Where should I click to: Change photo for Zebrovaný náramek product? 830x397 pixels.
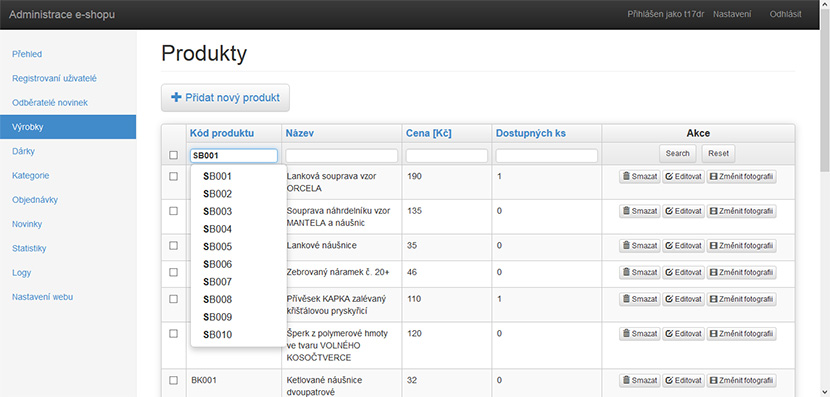(741, 273)
